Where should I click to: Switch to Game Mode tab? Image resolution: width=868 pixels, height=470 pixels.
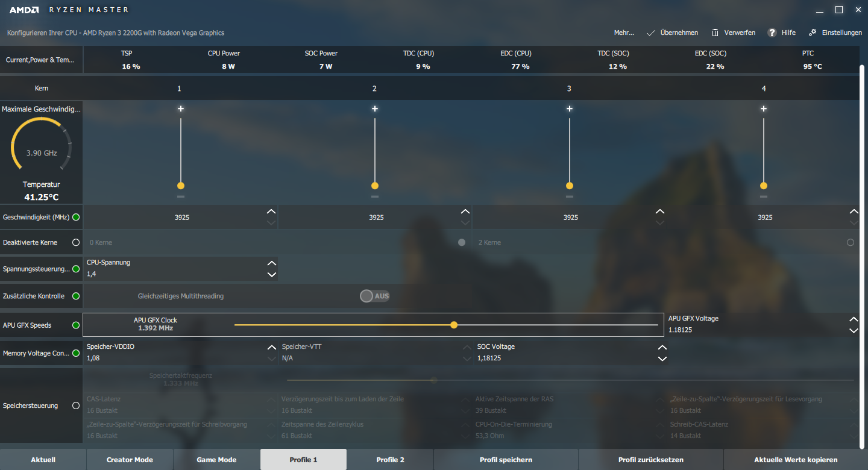(216, 460)
